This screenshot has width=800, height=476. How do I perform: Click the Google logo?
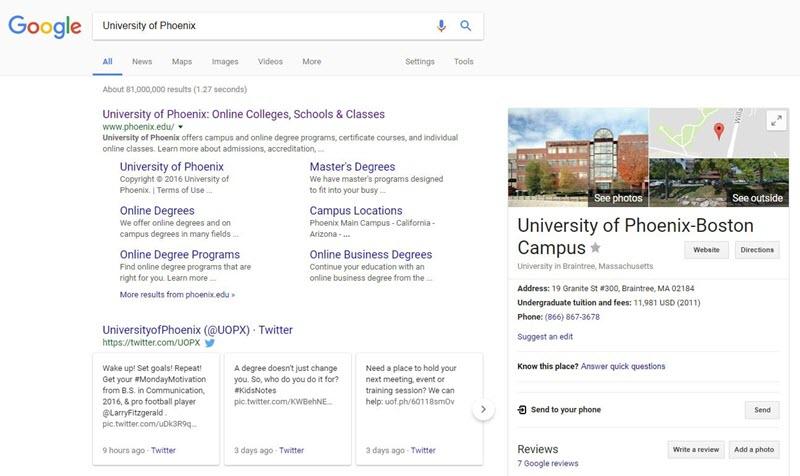click(x=45, y=27)
